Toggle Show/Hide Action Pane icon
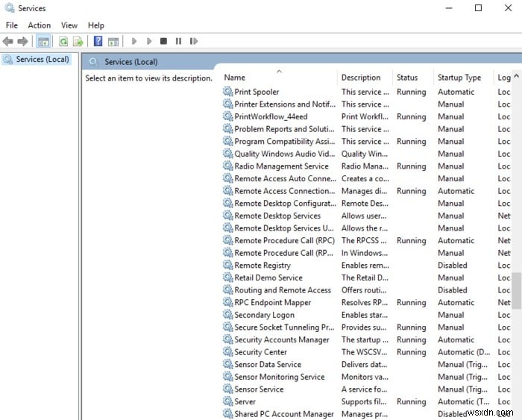 point(113,41)
